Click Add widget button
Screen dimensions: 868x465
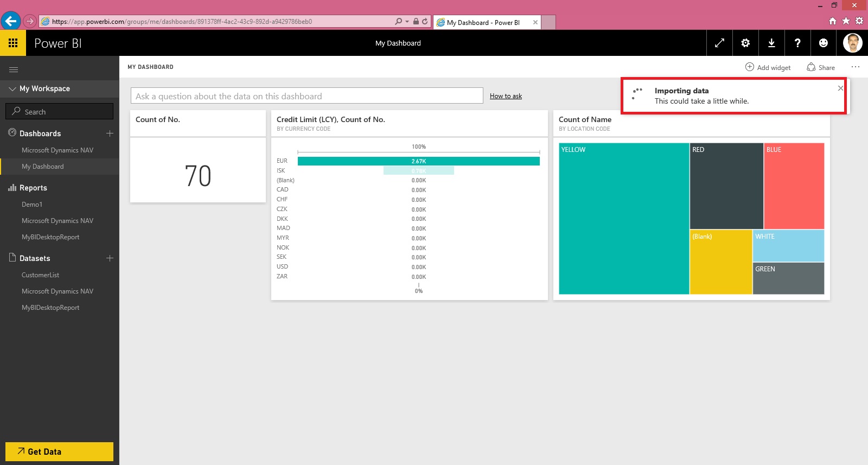768,67
